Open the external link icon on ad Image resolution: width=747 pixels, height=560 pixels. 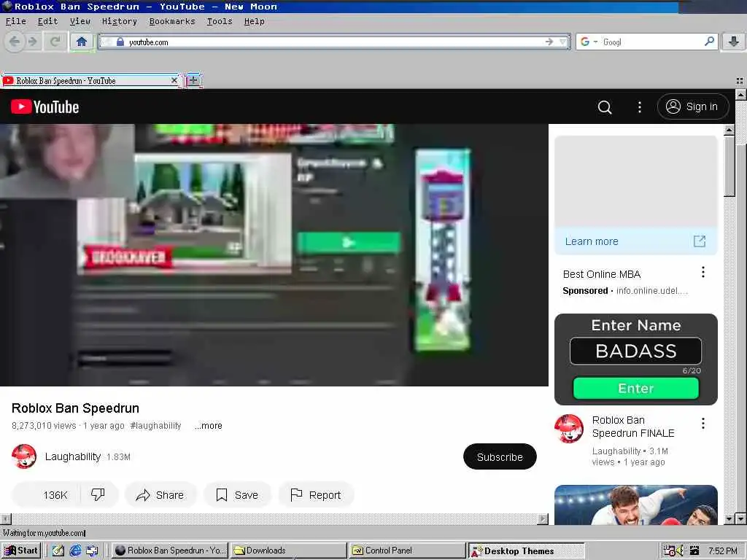pos(700,241)
